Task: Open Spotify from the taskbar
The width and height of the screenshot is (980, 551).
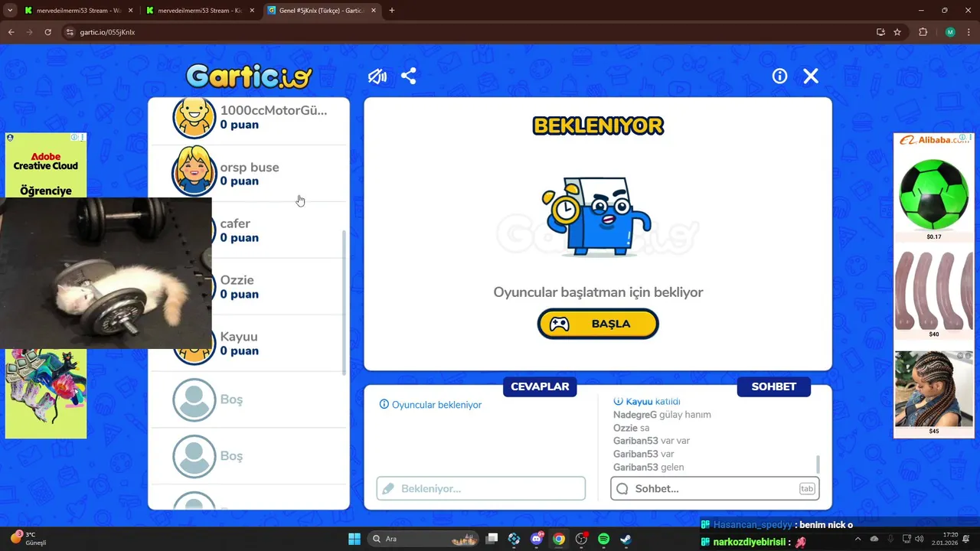Action: click(x=603, y=539)
